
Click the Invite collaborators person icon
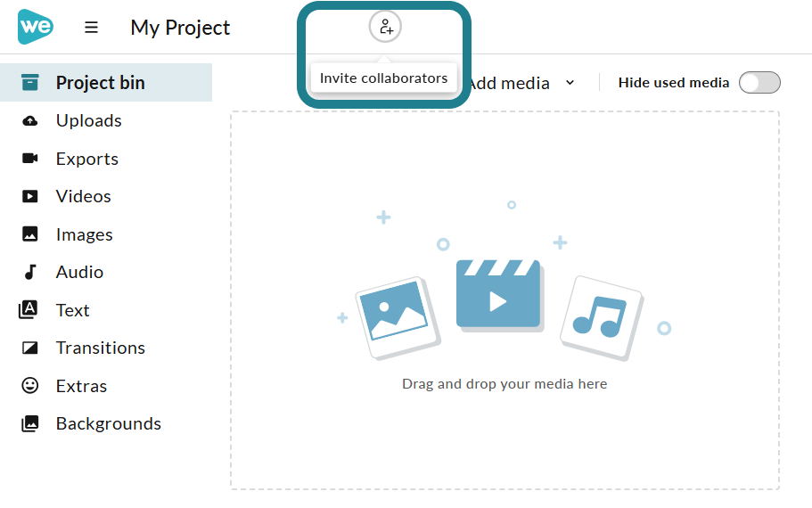tap(385, 27)
